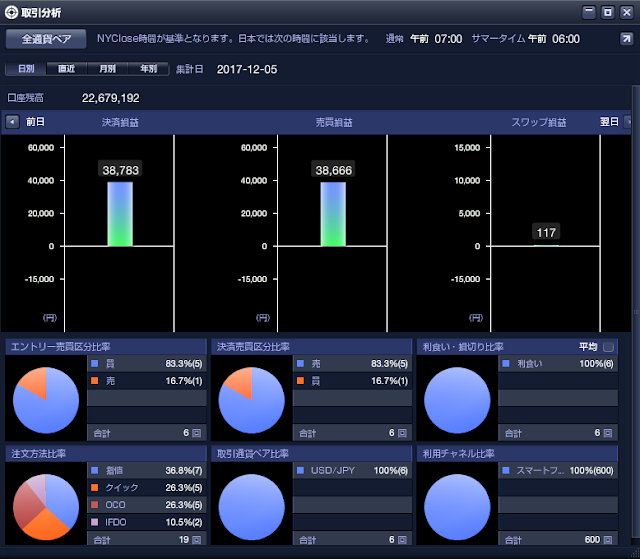Click the 10.5%(2) value for IFDO
Screen dimensions: 640x559
coord(184,522)
